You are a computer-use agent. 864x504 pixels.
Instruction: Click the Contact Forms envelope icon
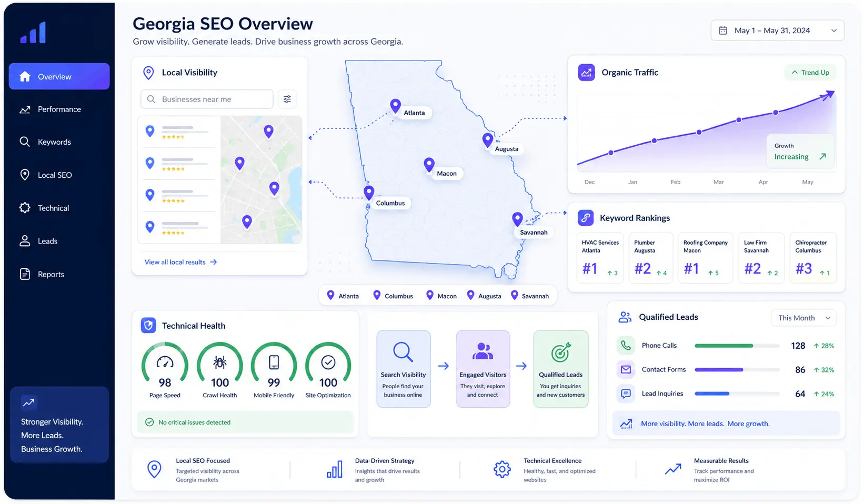point(626,370)
